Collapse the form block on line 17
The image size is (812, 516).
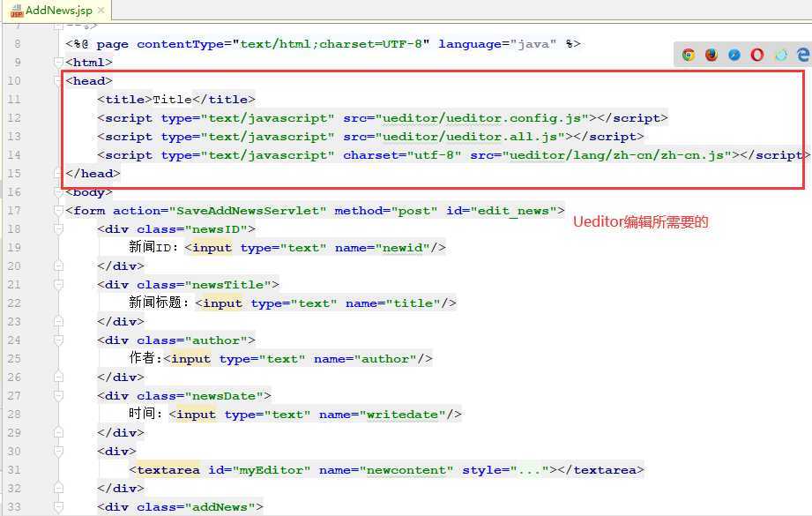58,211
